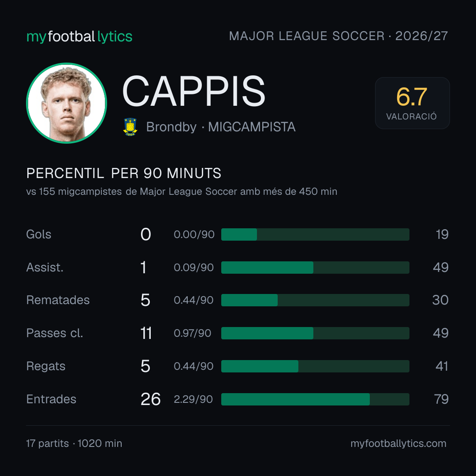Click the 6.7 Valoració rating badge
This screenshot has width=476, height=476.
(x=412, y=103)
